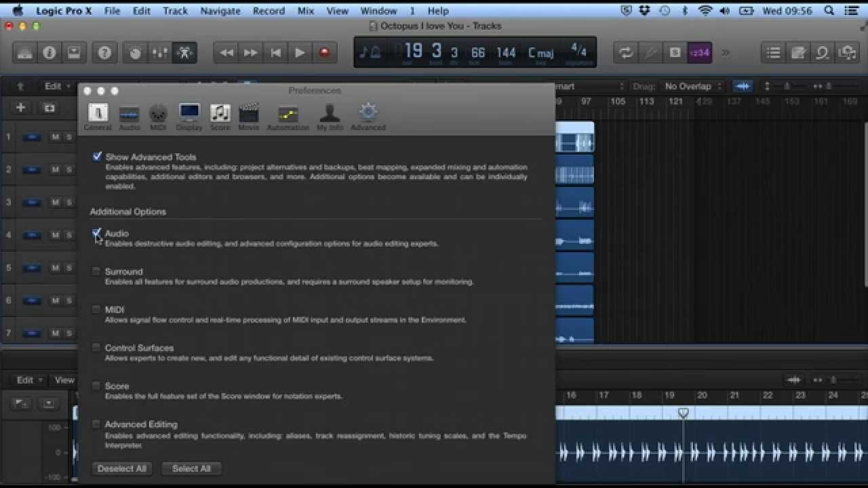868x488 pixels.
Task: Open the List Editors button
Action: tap(773, 53)
